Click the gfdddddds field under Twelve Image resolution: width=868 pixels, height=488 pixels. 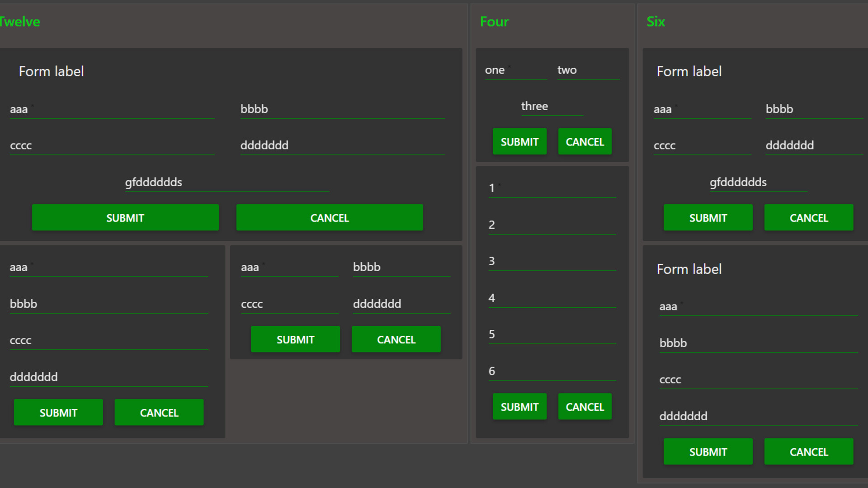pos(226,183)
